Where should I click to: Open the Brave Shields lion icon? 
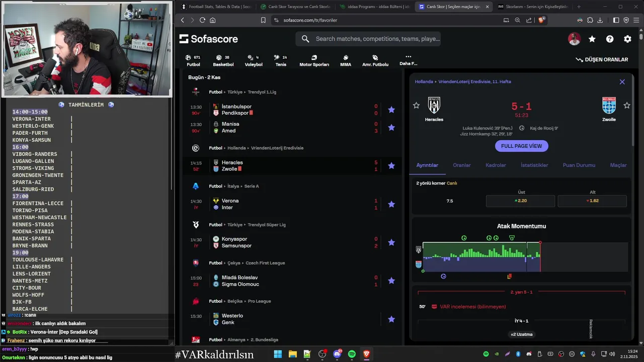(x=541, y=20)
